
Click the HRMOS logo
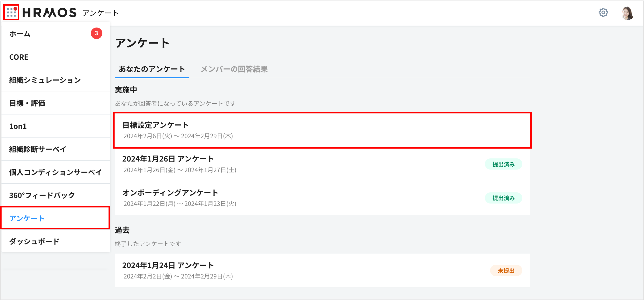click(49, 12)
